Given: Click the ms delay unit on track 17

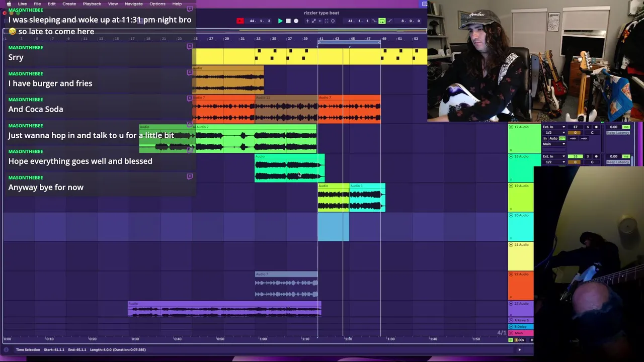Looking at the screenshot, I should click(x=626, y=127).
